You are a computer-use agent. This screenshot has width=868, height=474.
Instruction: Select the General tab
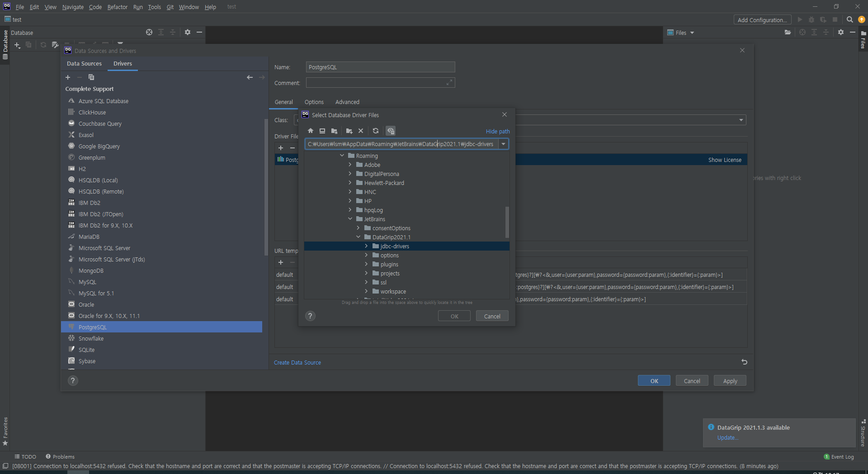284,102
